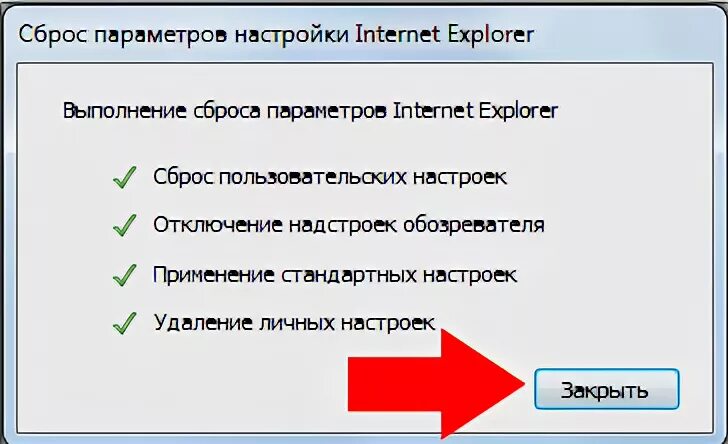Select the Удаление личных настроек text

click(294, 323)
